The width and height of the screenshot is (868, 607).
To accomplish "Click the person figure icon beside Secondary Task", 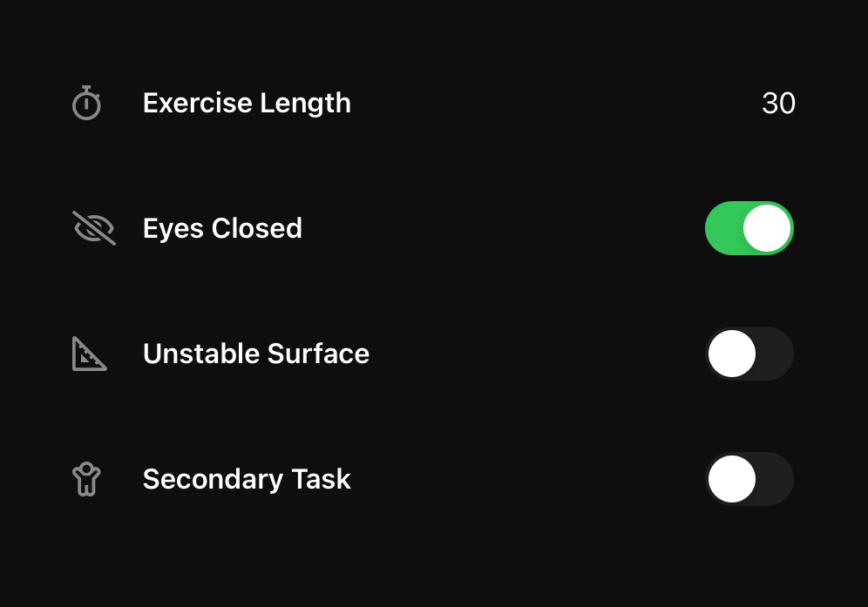I will [86, 478].
